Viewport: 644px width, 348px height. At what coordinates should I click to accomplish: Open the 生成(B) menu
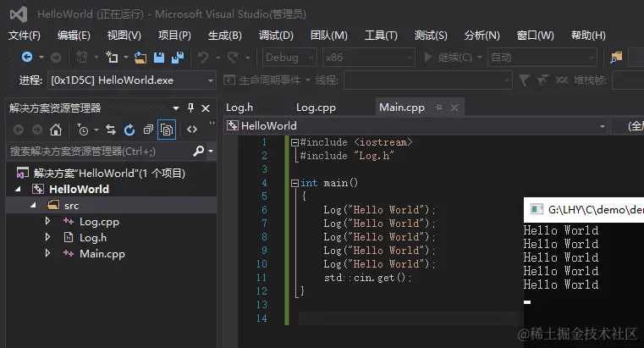tap(224, 36)
